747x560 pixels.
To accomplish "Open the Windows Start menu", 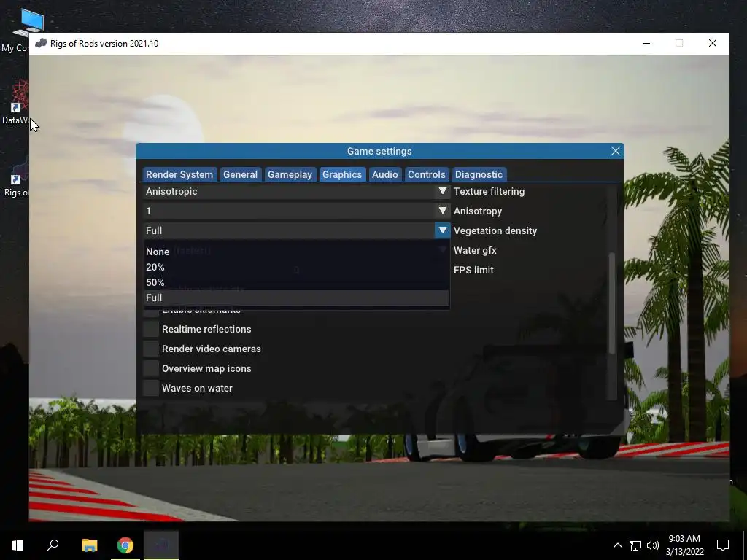I will tap(18, 545).
